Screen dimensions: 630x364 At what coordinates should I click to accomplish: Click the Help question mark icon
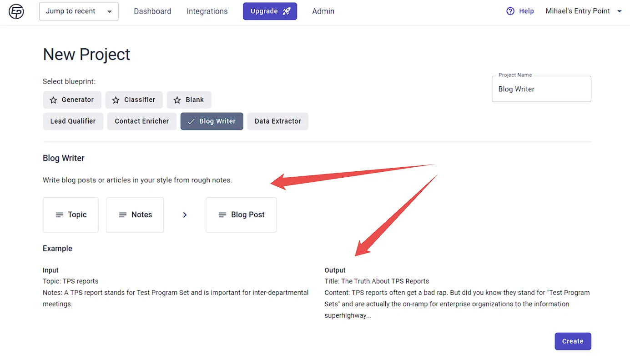click(510, 11)
